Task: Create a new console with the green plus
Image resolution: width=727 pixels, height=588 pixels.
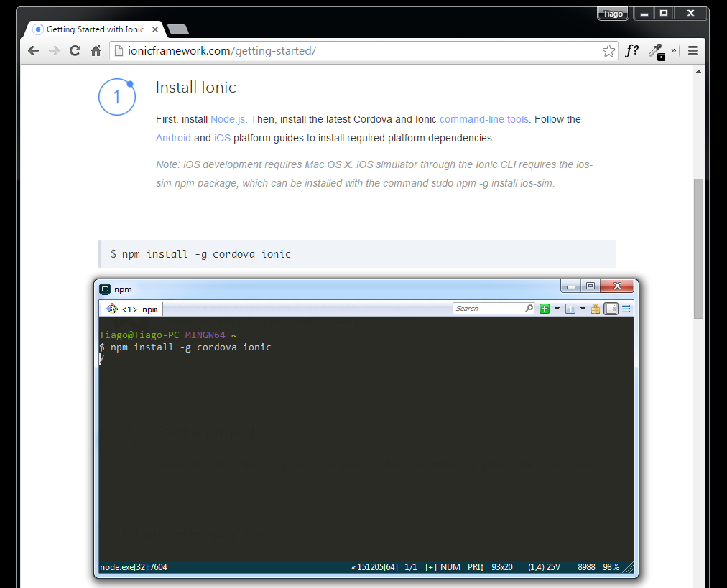Action: 545,309
